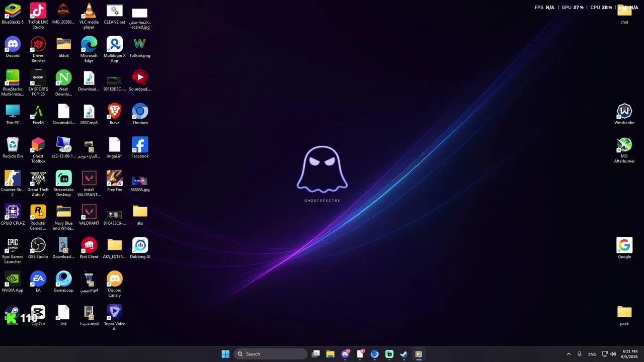Select the Google shortcut on the desktop
Screen dimensions: 644x362
[624, 248]
